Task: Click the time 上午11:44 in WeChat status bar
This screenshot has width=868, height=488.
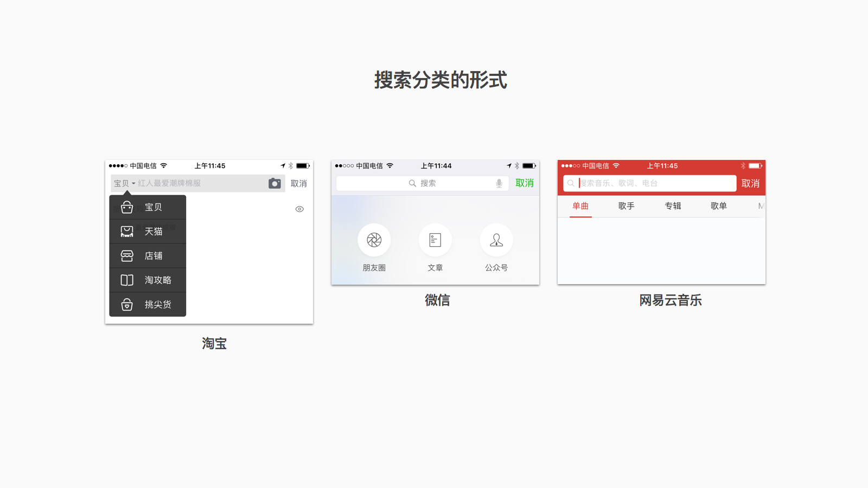Action: pos(436,166)
